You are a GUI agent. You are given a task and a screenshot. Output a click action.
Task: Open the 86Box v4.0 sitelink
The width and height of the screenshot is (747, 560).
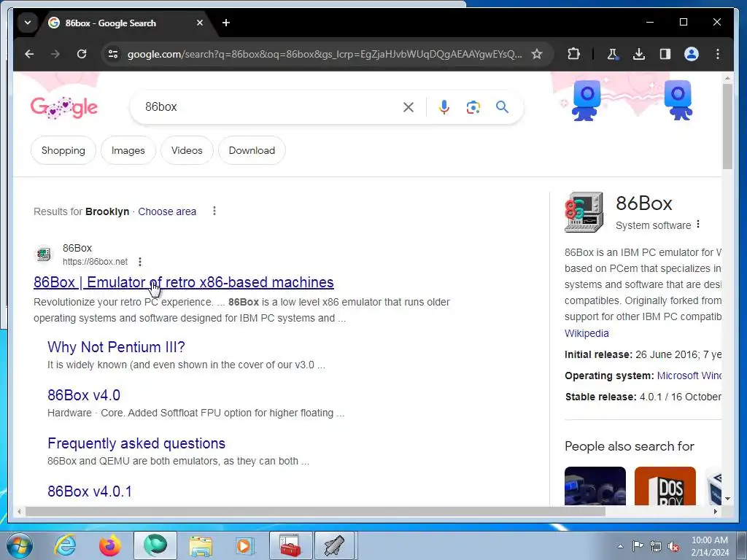point(84,395)
